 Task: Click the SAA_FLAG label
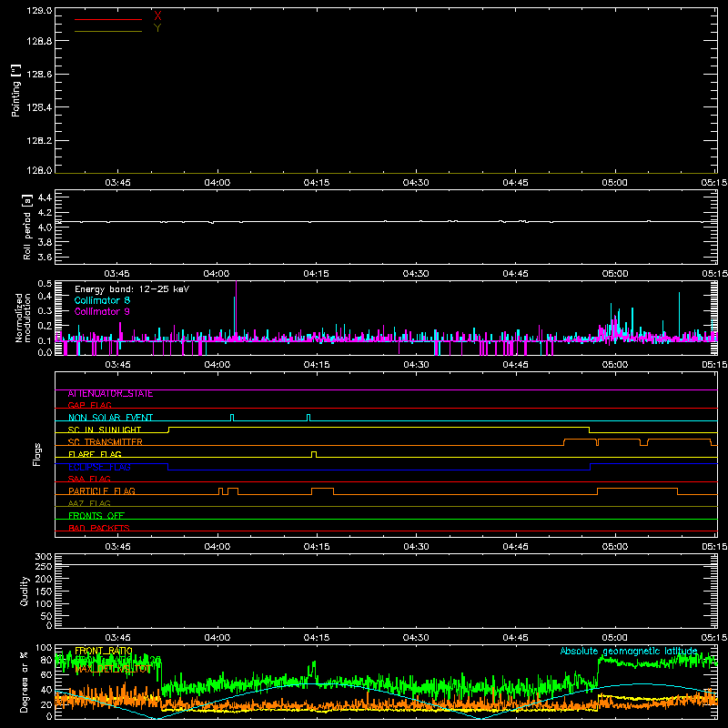pyautogui.click(x=89, y=480)
